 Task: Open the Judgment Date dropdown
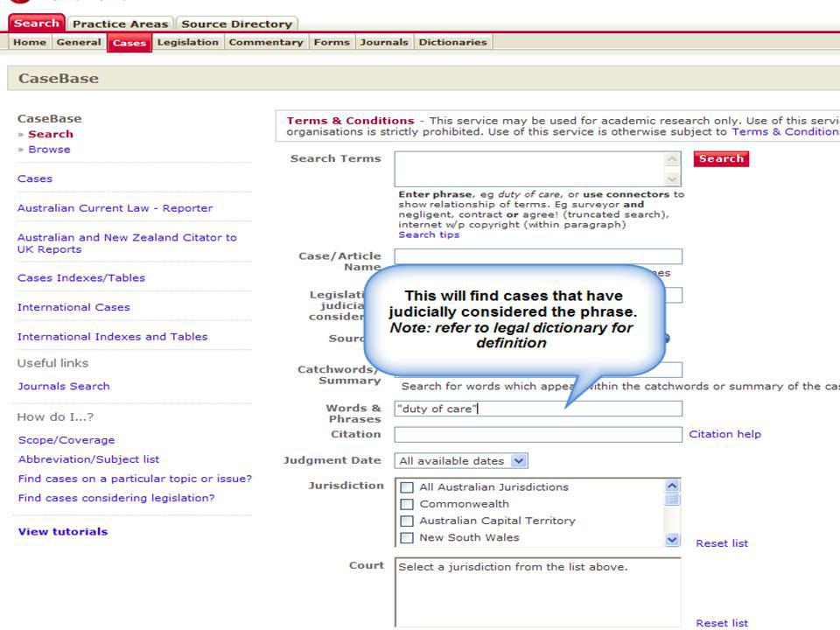pos(461,461)
